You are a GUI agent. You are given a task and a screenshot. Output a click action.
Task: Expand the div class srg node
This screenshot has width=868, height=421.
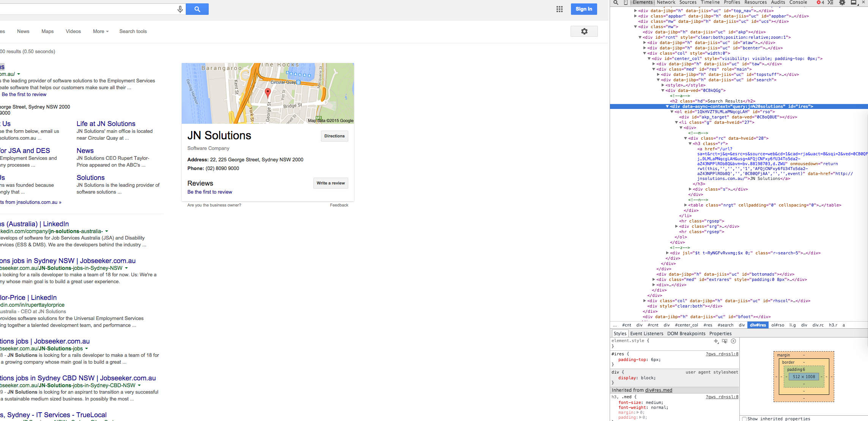pyautogui.click(x=676, y=226)
